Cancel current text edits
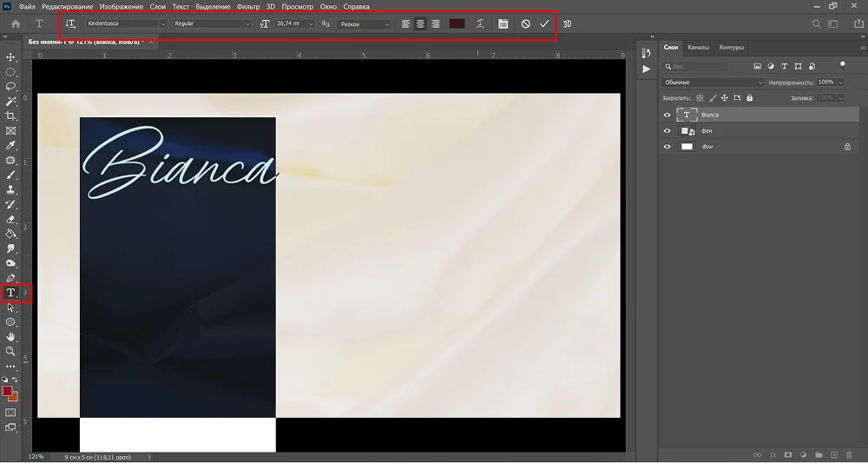868x463 pixels. click(526, 23)
